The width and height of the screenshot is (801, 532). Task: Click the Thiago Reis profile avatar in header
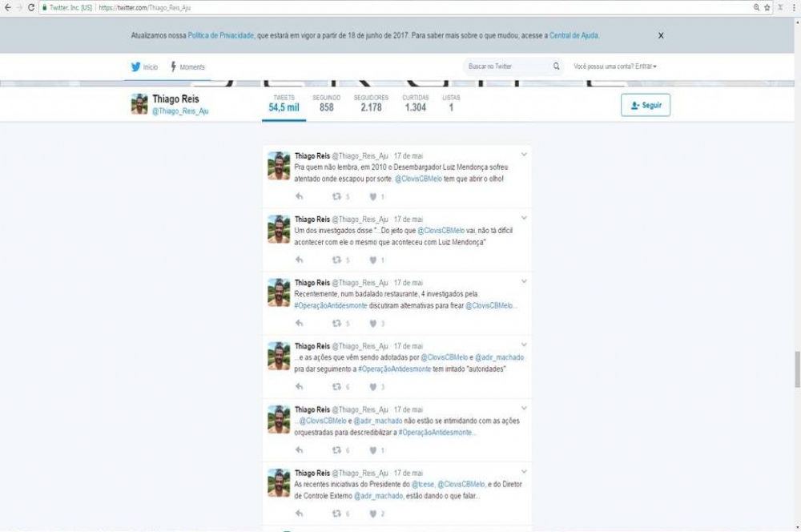[139, 103]
